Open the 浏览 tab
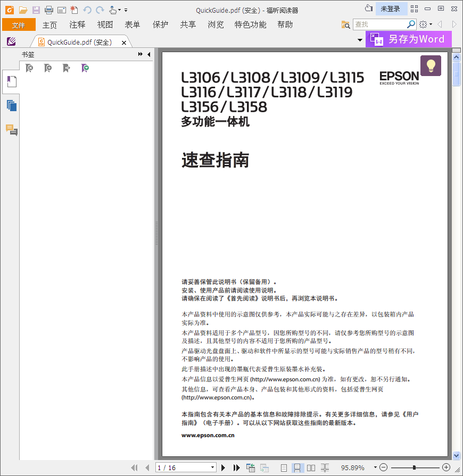 (216, 24)
